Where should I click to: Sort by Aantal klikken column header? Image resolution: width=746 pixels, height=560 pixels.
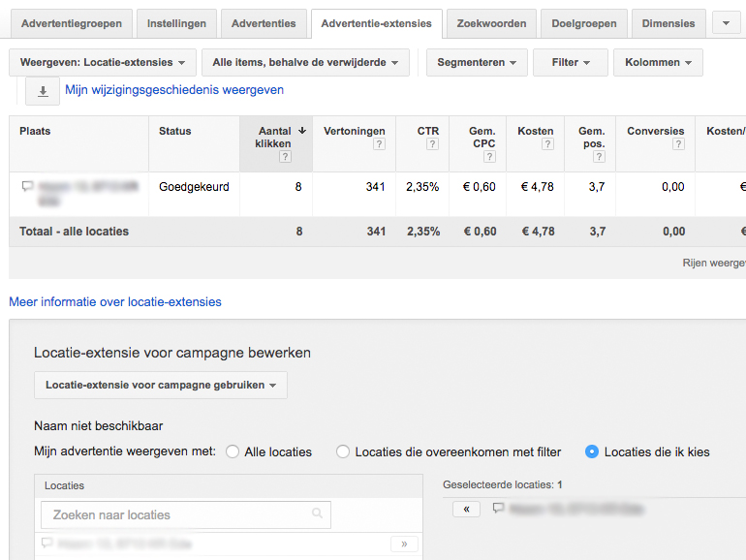point(275,137)
